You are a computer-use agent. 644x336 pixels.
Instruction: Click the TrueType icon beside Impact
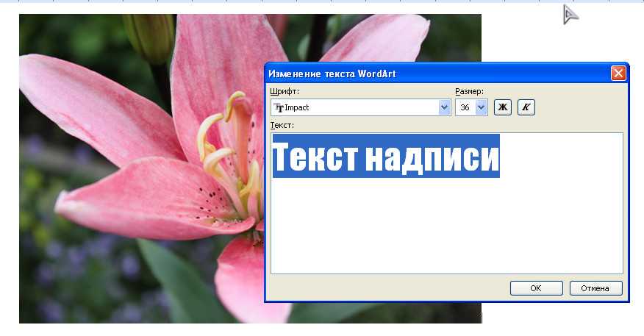pyautogui.click(x=278, y=107)
